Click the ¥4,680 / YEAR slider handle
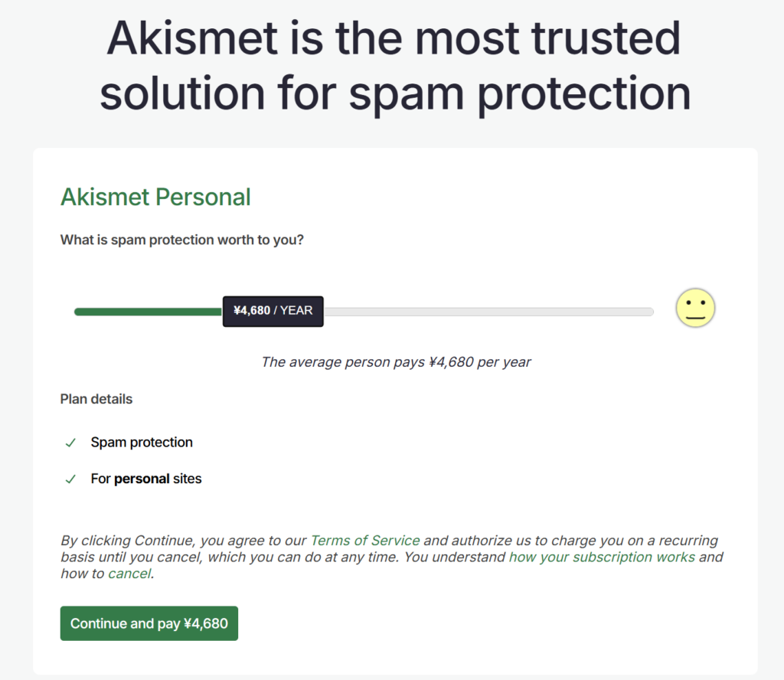784x680 pixels. click(273, 311)
